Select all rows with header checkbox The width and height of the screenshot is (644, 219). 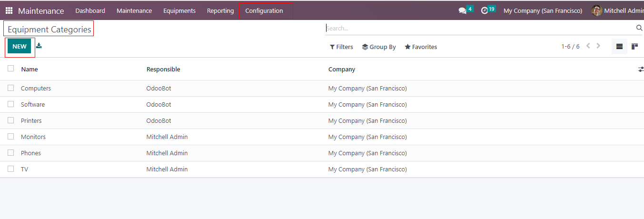11,69
